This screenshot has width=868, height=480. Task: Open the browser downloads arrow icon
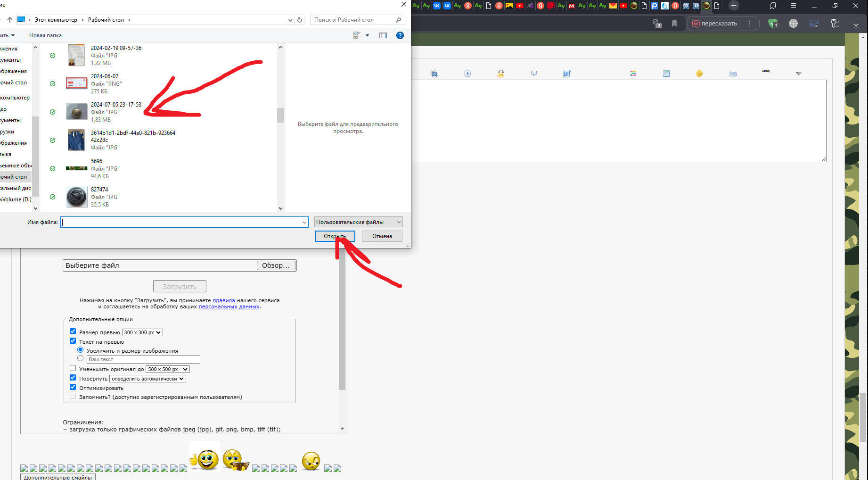coord(856,24)
